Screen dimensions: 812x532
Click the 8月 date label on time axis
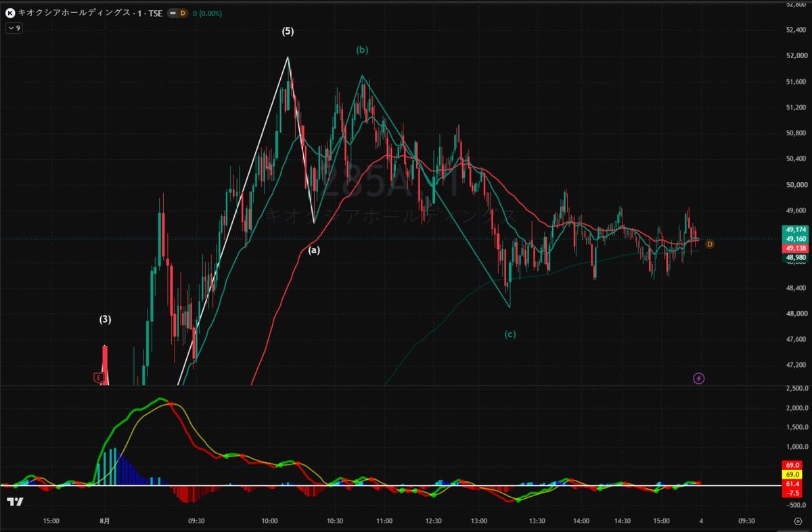(104, 521)
